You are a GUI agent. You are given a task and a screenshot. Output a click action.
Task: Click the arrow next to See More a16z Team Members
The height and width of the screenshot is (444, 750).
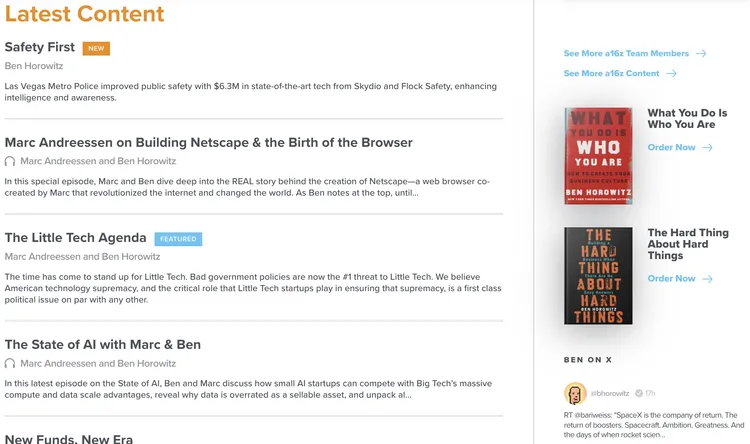point(701,54)
